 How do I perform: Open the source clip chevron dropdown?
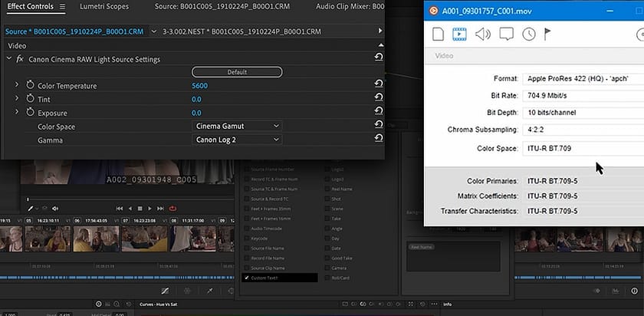pos(153,31)
